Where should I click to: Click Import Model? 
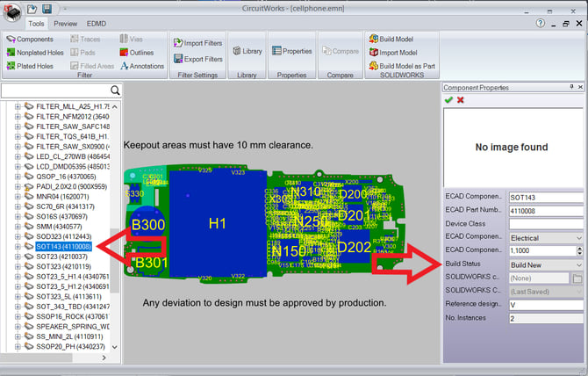(x=393, y=53)
